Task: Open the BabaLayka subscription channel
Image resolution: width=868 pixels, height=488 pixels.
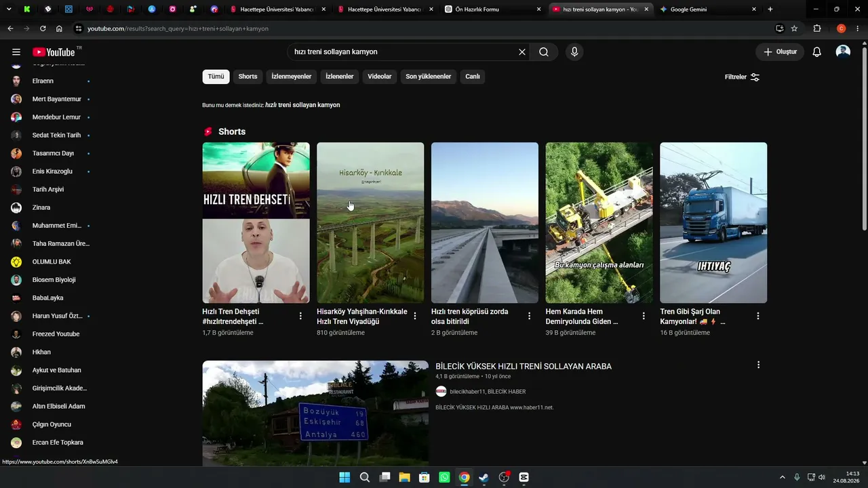Action: [50, 298]
